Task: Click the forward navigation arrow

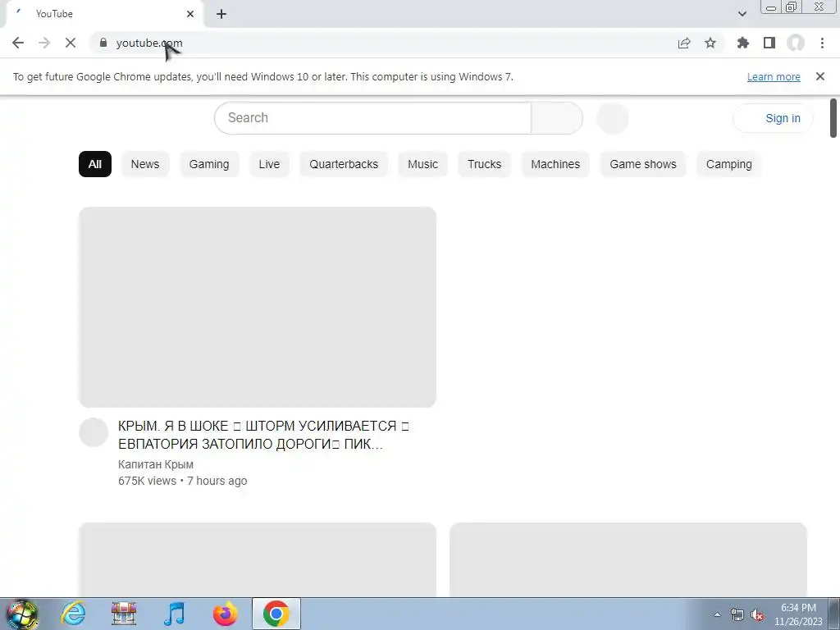Action: click(x=44, y=43)
